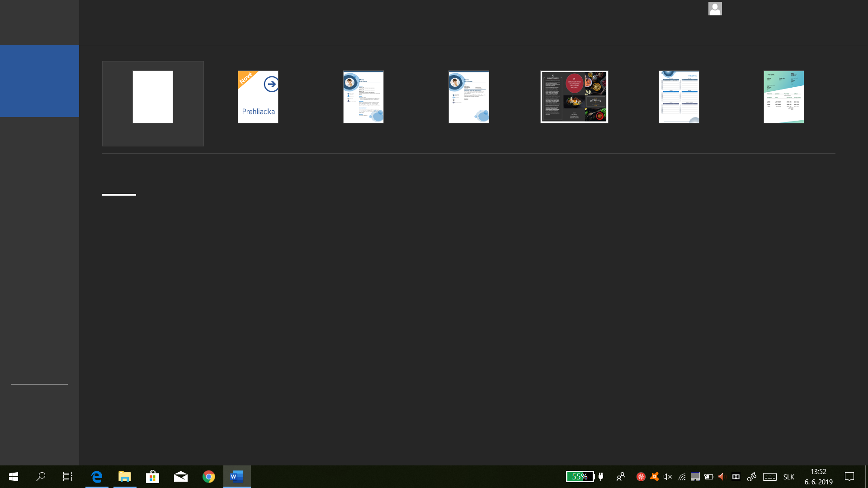Image resolution: width=868 pixels, height=488 pixels.
Task: Switch keyboard language via SLK indicator
Action: (x=789, y=477)
